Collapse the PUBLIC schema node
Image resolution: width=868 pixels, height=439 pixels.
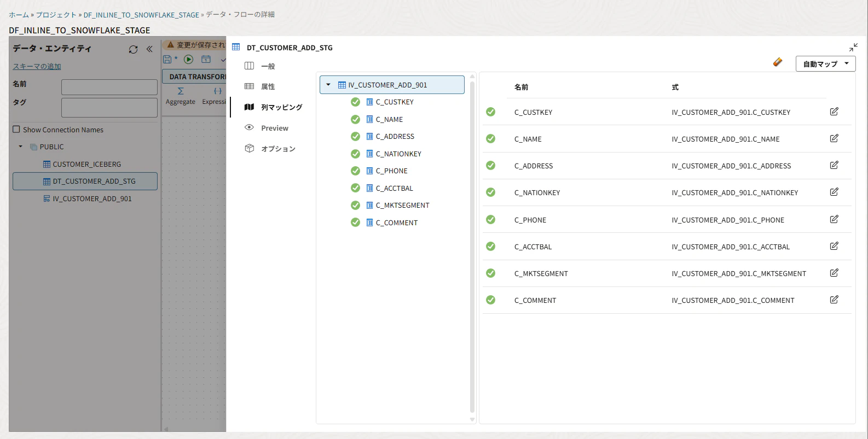(21, 147)
